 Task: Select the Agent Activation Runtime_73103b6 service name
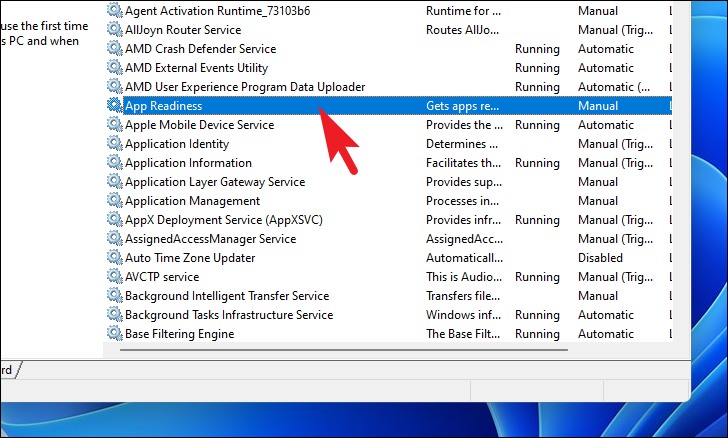(x=218, y=11)
